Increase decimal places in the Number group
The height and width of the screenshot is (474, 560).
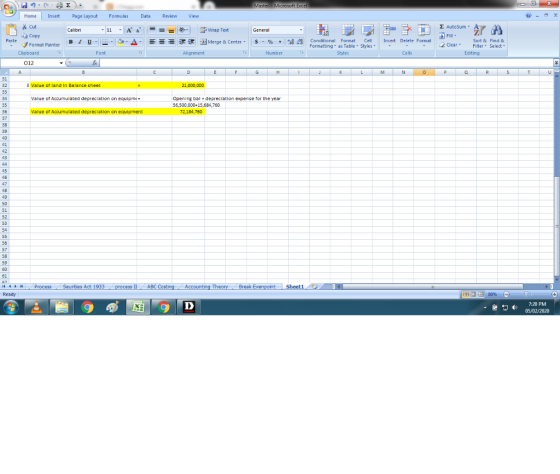pos(291,42)
